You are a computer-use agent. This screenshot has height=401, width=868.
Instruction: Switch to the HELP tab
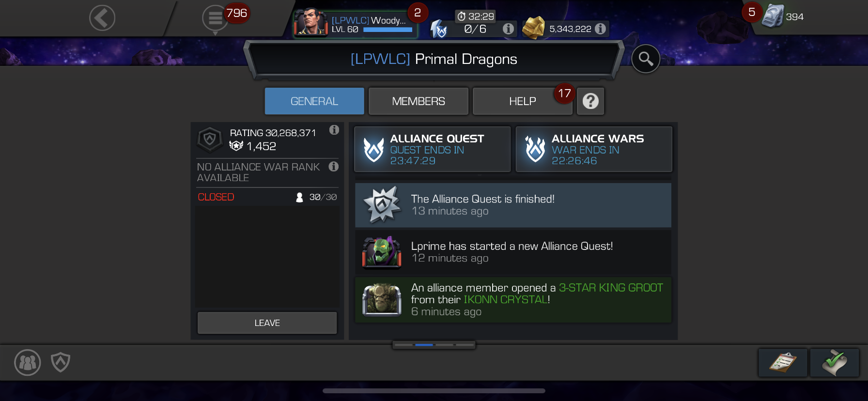pyautogui.click(x=523, y=101)
